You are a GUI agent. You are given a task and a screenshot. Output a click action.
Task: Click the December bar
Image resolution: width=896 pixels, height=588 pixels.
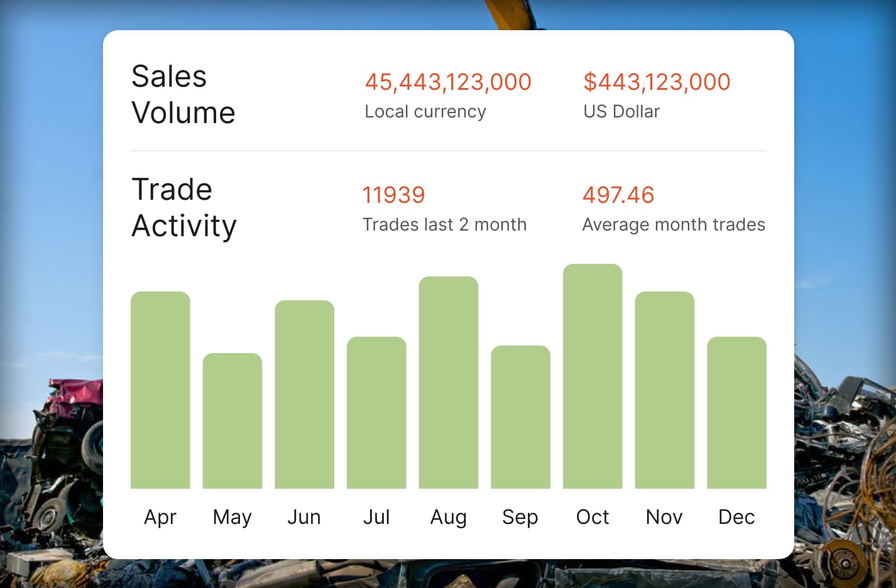point(736,413)
